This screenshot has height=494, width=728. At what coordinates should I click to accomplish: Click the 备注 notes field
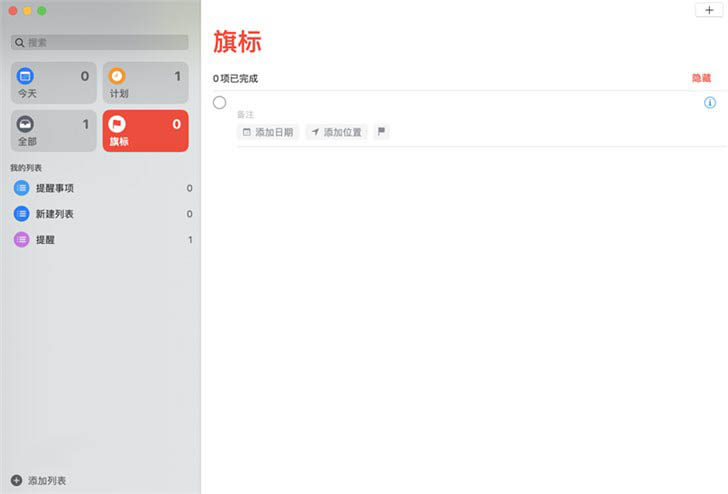(246, 115)
